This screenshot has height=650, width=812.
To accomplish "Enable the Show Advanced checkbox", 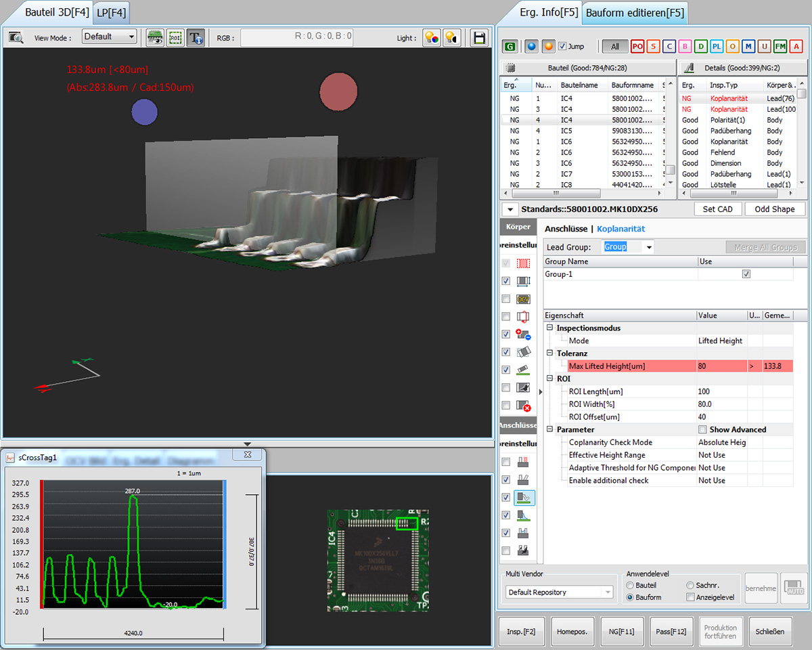I will click(x=704, y=430).
